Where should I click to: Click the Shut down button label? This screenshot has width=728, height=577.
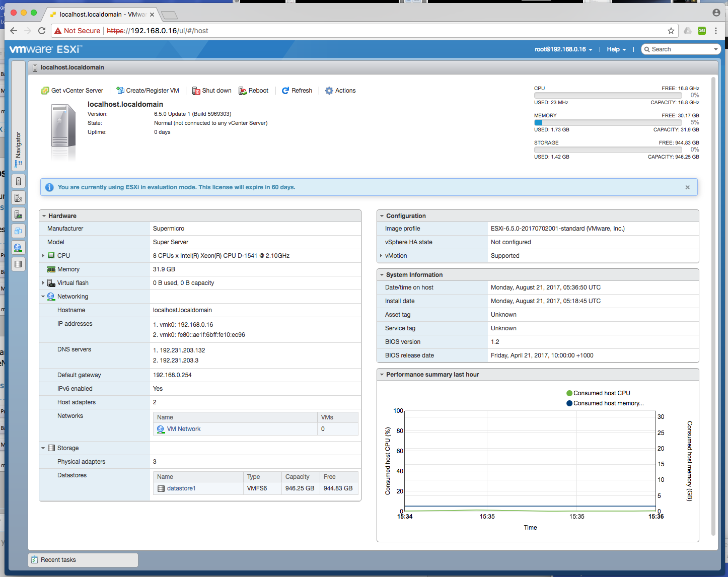tap(217, 91)
